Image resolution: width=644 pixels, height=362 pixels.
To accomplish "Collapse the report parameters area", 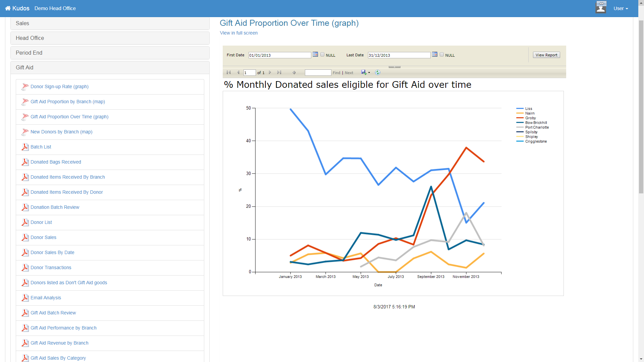I will [x=394, y=67].
